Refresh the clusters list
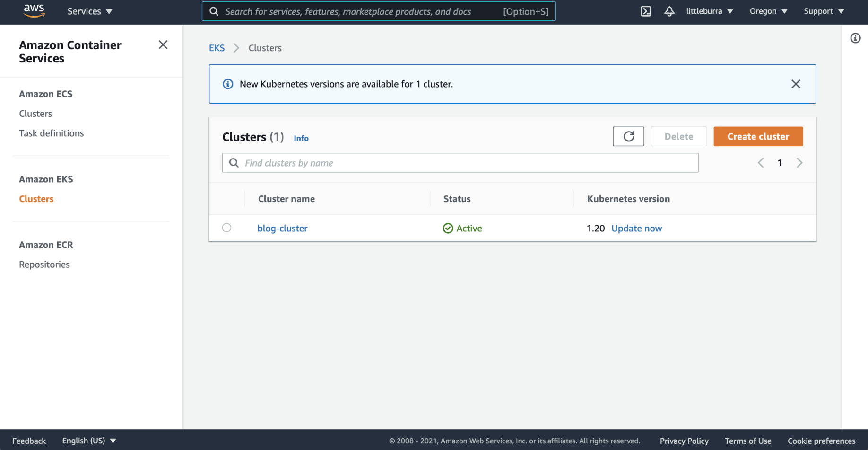Screen dimensions: 868x450 (x=628, y=136)
